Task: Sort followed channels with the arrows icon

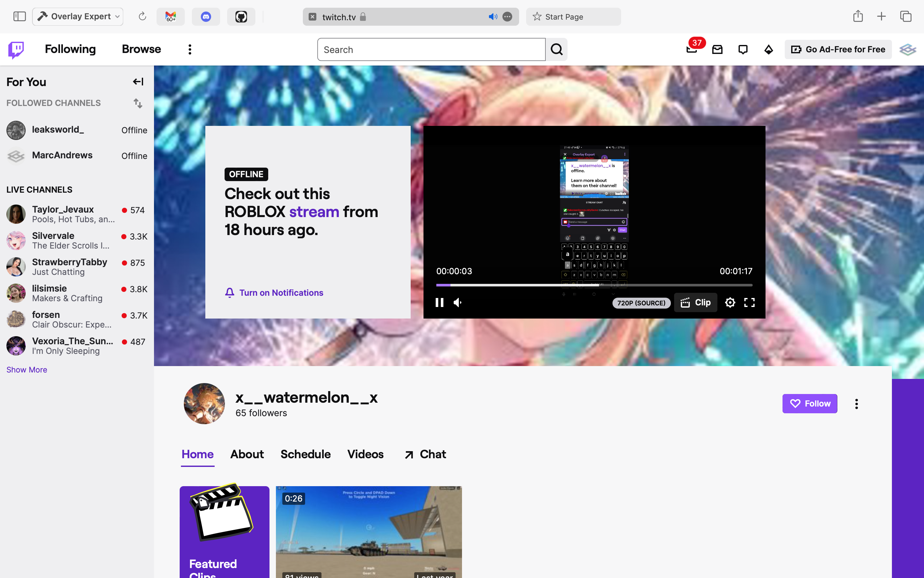Action: pyautogui.click(x=138, y=103)
